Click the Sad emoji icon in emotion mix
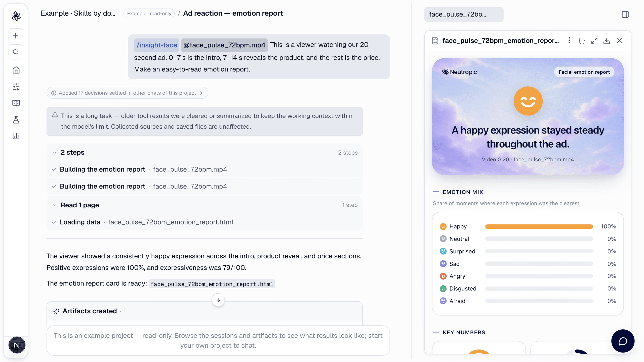Screen dimensions: 644x362 pos(443,264)
